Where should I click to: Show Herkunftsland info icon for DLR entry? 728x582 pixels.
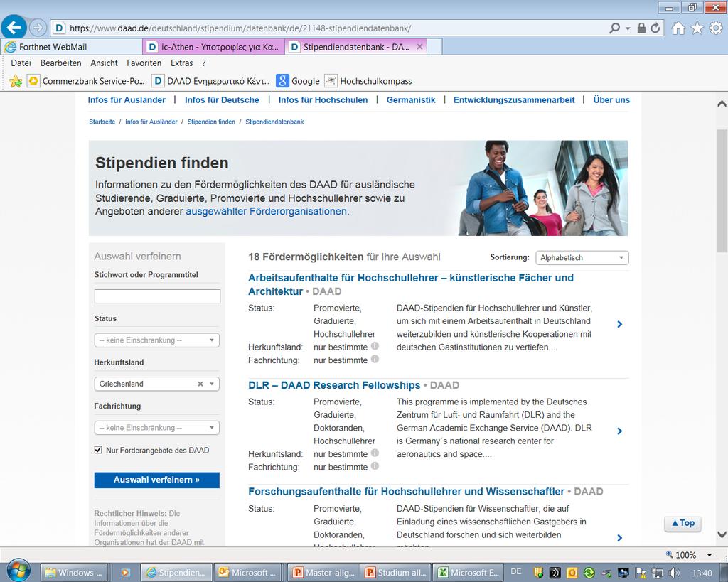[375, 453]
